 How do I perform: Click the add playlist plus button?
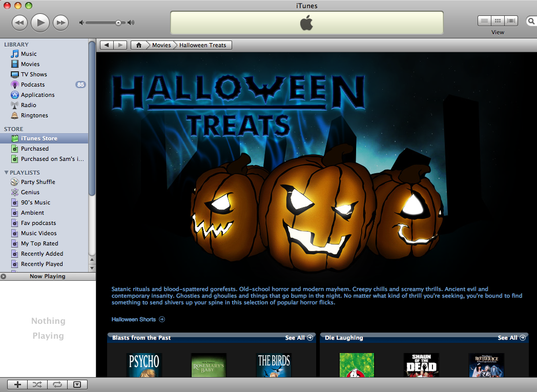17,385
